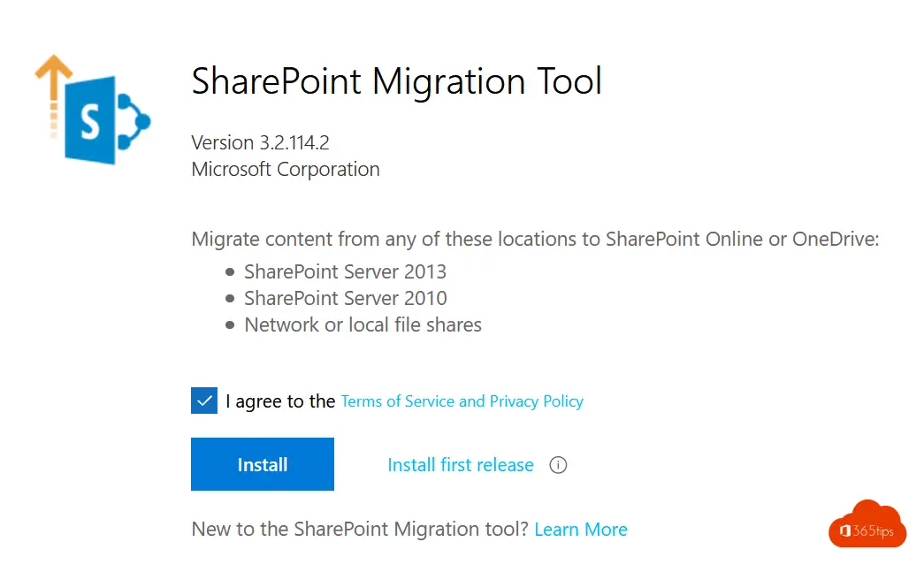This screenshot has height=580, width=924.
Task: Click the New to the SharePoint Migration tool text
Action: click(360, 530)
